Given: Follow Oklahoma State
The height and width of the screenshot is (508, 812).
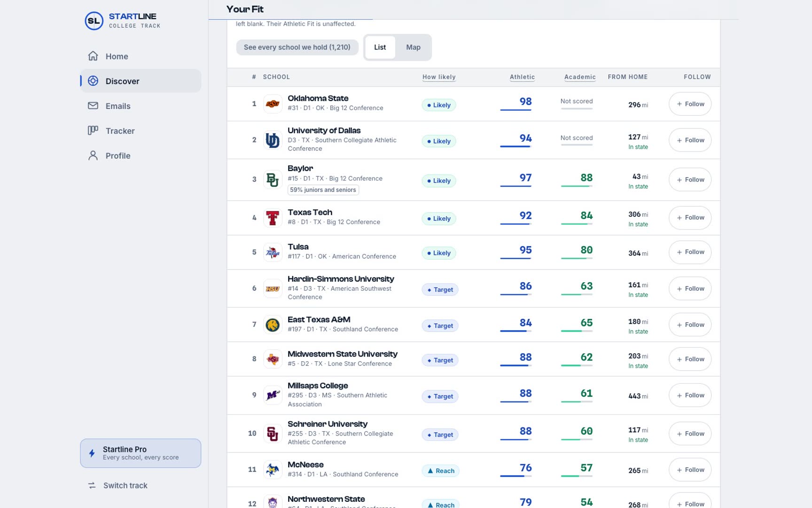Looking at the screenshot, I should pos(690,104).
